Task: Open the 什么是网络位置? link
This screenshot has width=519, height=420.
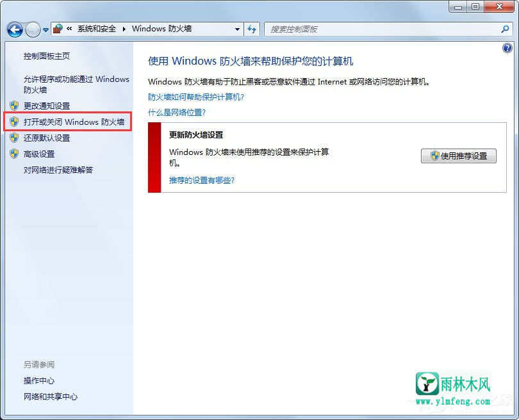Action: (x=177, y=113)
